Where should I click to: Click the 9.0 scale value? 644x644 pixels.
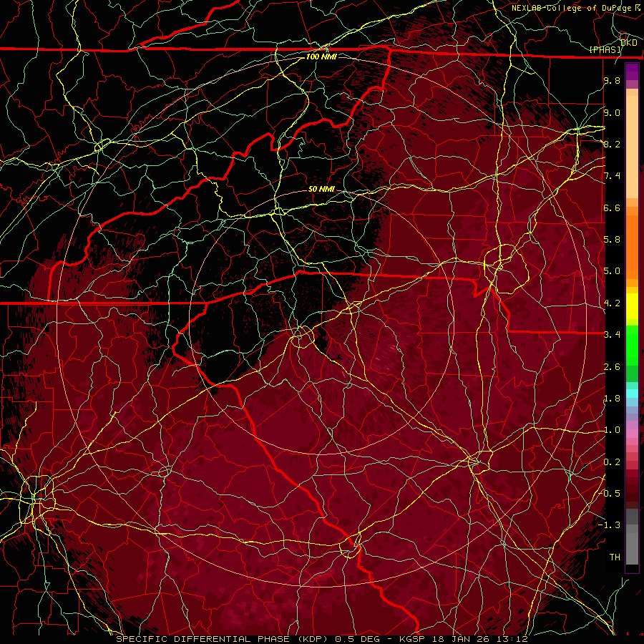(x=612, y=112)
